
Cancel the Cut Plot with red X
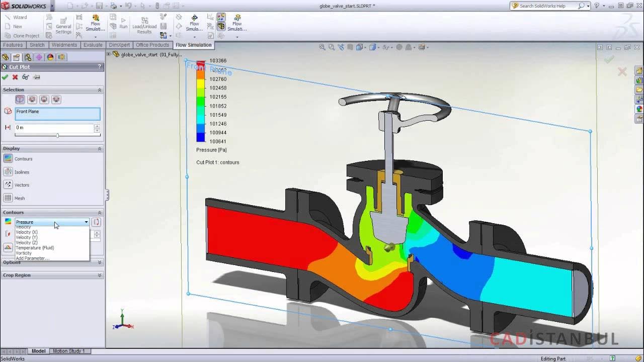tap(15, 77)
